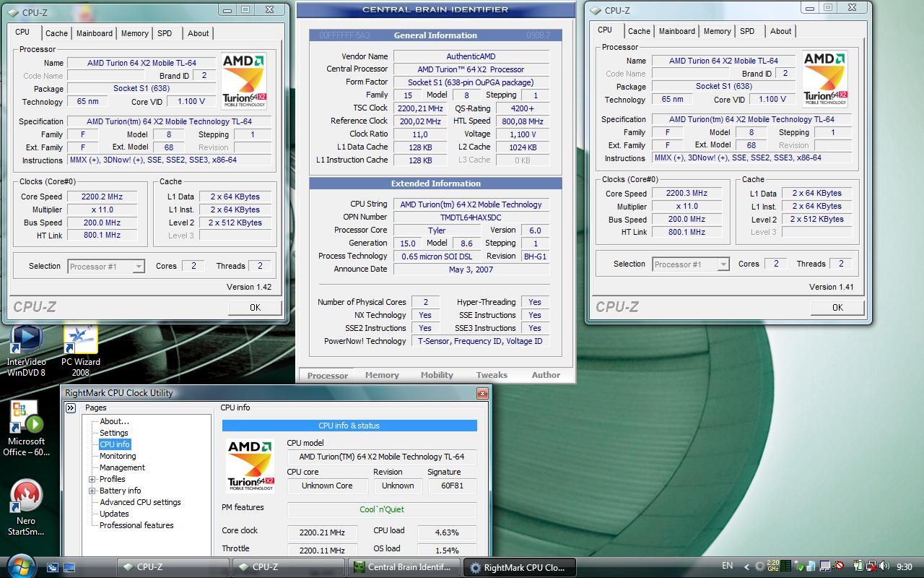Select the CPU info tree item
Screen dimensions: 924x578
point(115,444)
